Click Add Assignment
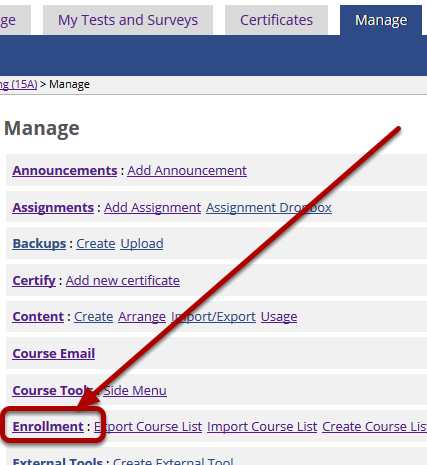 point(152,207)
